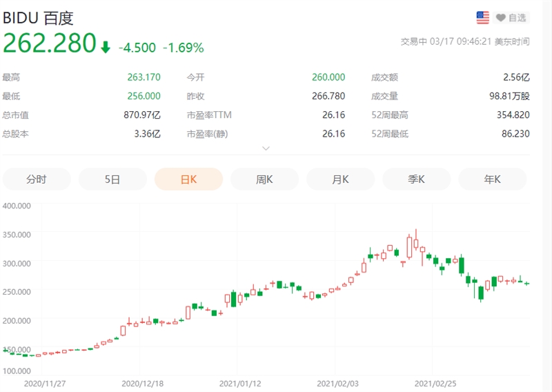Click the 最高 value 263.170
Image resolution: width=552 pixels, height=392 pixels.
144,77
